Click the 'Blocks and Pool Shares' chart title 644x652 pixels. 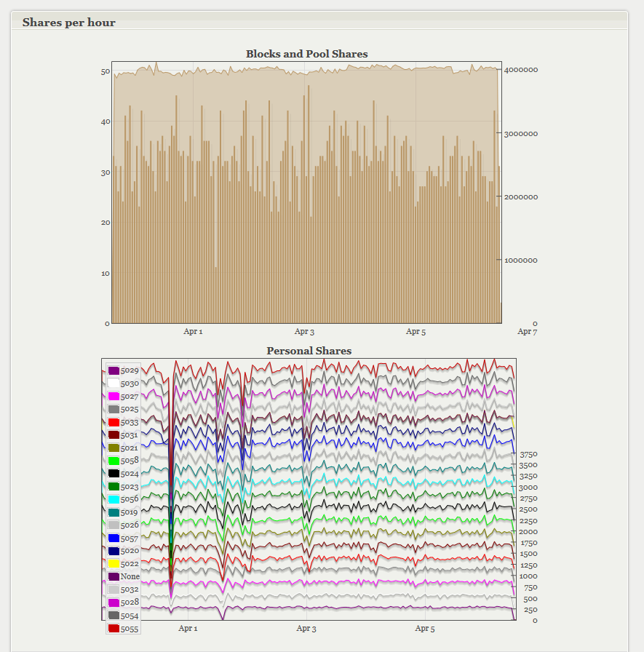(307, 54)
